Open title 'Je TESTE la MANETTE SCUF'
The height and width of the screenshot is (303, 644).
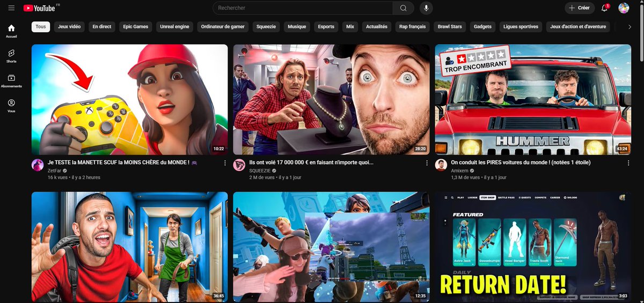point(122,162)
